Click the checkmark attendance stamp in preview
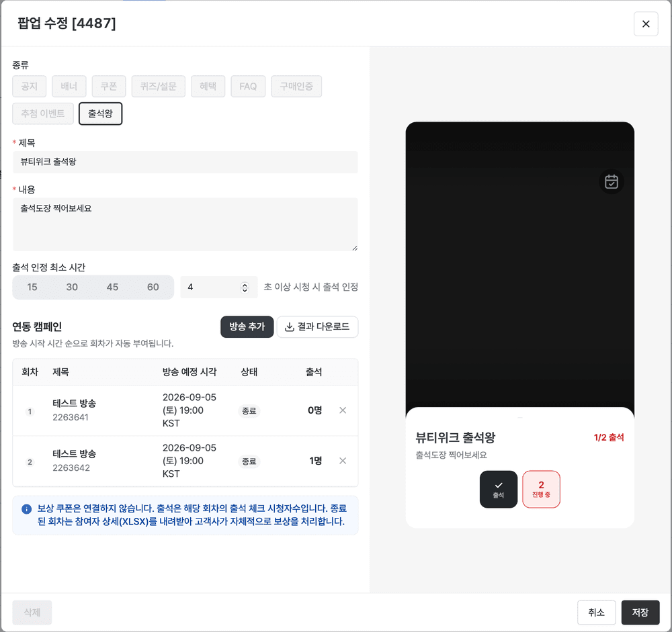Image resolution: width=672 pixels, height=632 pixels. pos(499,490)
